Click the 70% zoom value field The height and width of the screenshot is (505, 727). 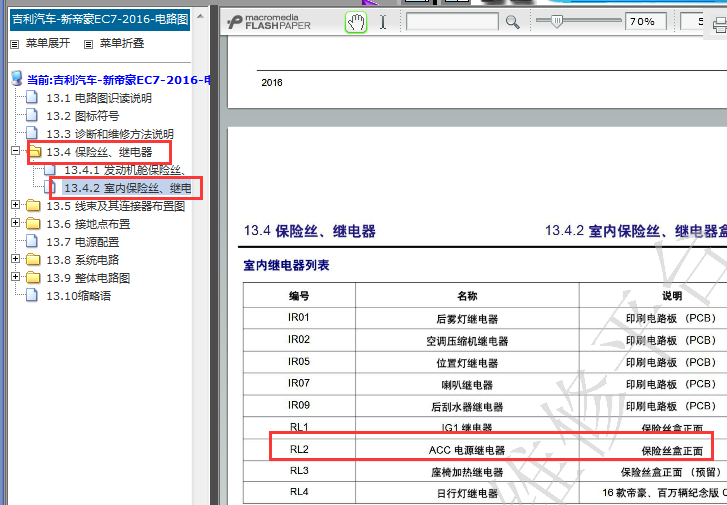tap(645, 21)
